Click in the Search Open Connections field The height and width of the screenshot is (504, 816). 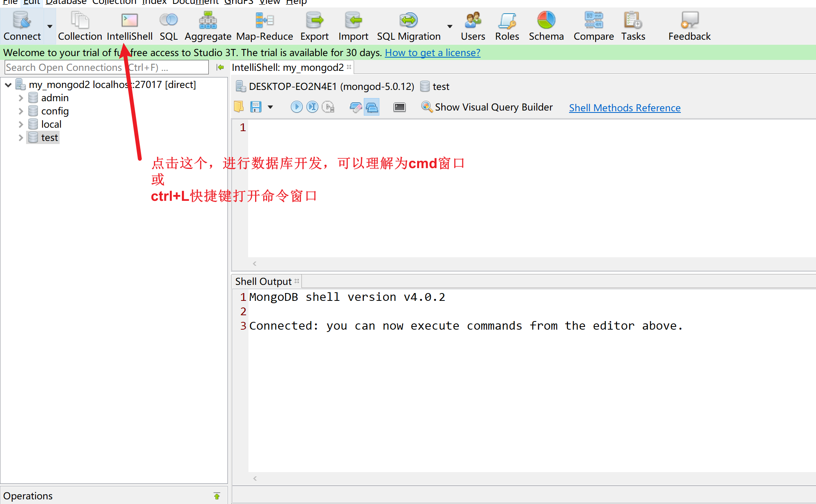click(x=105, y=67)
